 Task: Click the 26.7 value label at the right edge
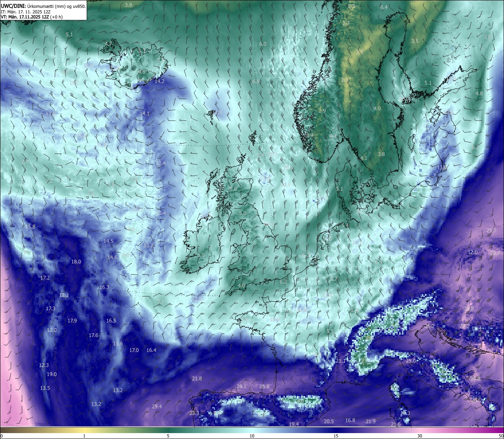coord(495,254)
